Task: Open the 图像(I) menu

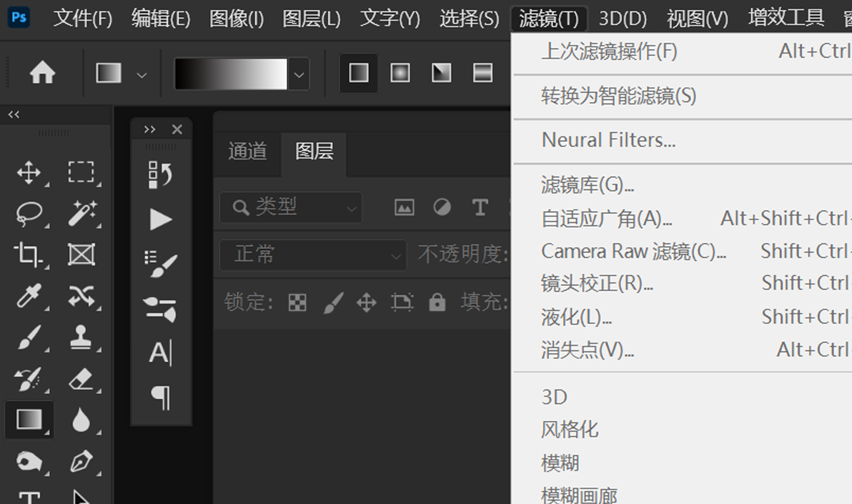Action: 237,19
